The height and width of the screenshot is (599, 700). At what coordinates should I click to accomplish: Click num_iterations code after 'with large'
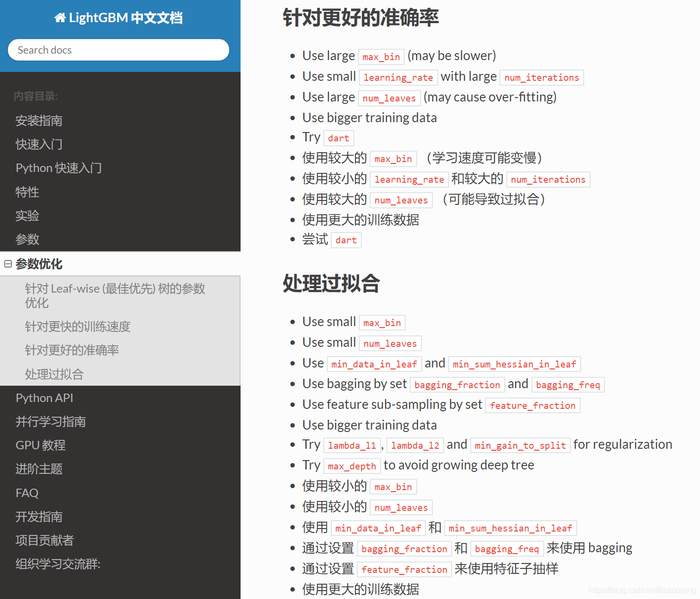coord(542,77)
